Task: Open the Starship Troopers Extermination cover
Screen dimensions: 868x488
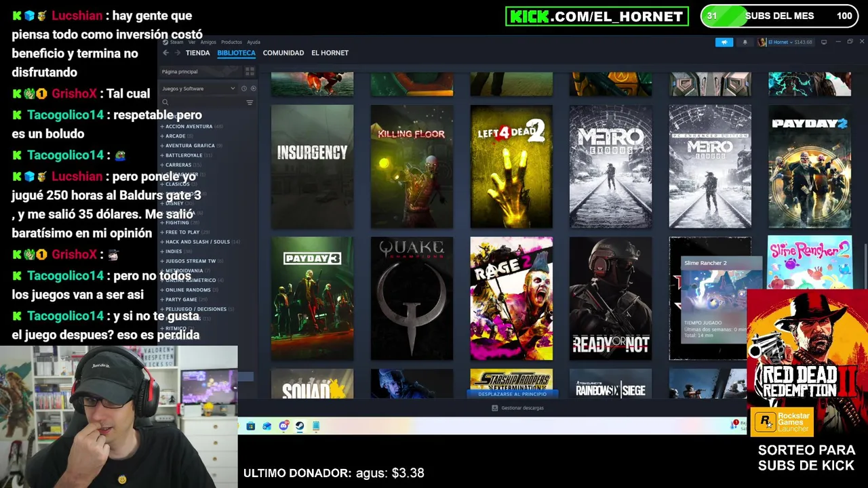Action: pos(511,379)
